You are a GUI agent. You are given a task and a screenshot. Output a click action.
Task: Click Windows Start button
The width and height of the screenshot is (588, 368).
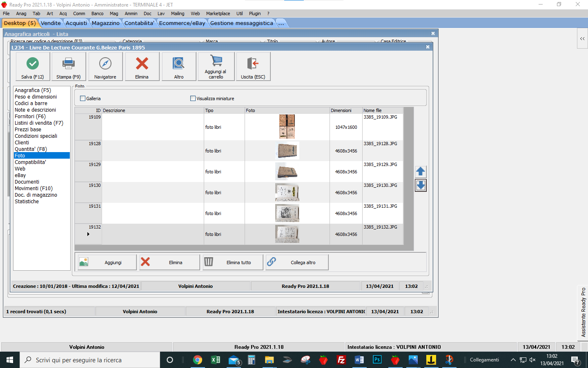pos(10,360)
